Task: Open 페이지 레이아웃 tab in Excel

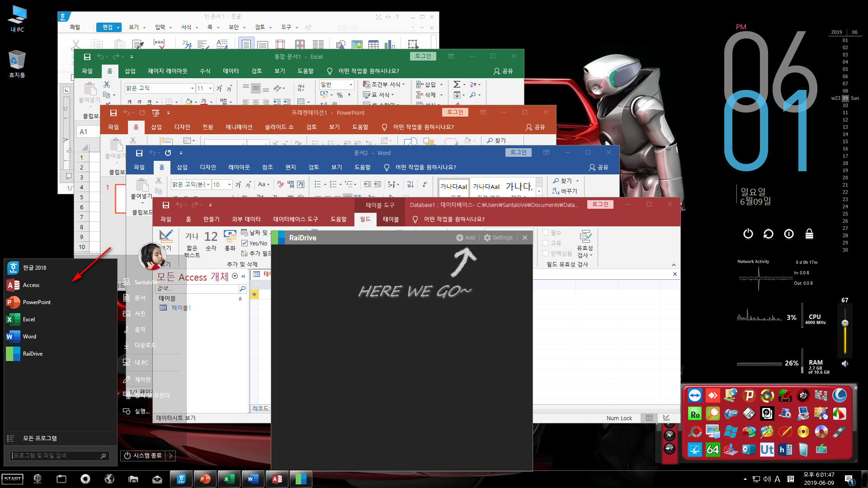Action: (x=167, y=71)
